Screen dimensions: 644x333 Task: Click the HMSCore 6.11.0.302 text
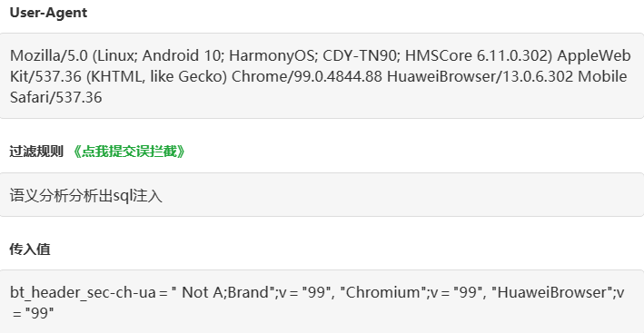477,55
